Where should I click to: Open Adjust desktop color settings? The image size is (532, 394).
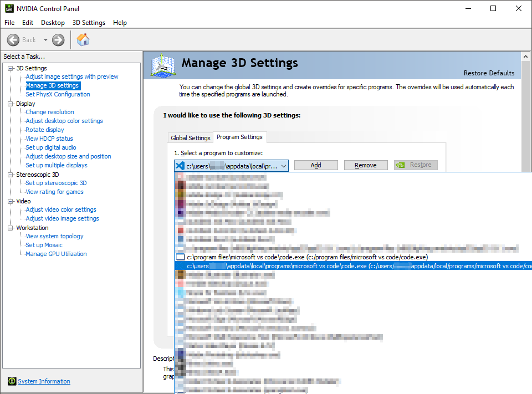coord(64,121)
